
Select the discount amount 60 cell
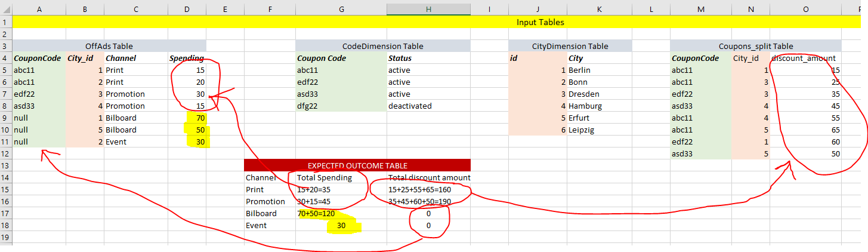point(805,142)
